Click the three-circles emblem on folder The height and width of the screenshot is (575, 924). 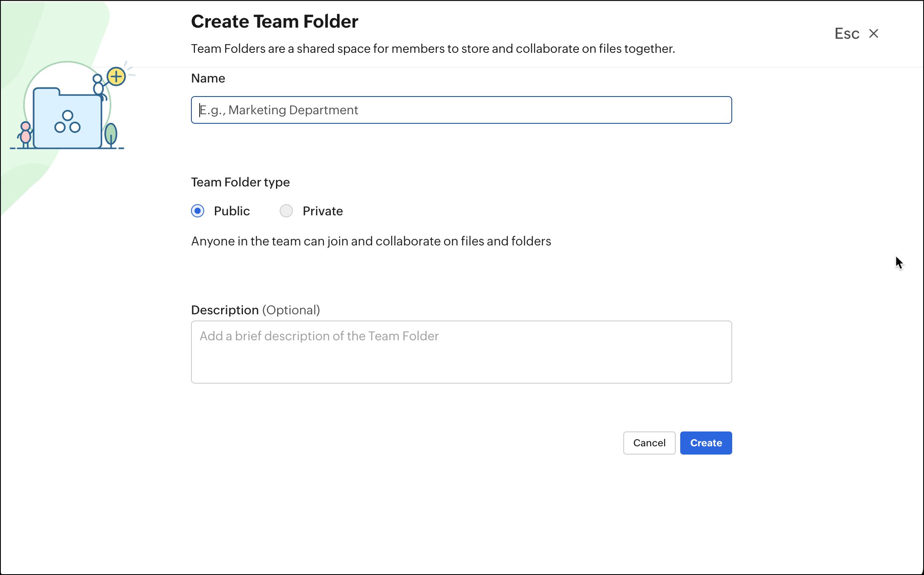(68, 122)
